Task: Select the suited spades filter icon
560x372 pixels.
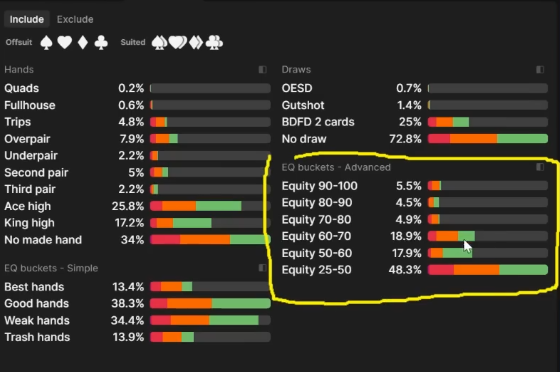Action: tap(159, 42)
